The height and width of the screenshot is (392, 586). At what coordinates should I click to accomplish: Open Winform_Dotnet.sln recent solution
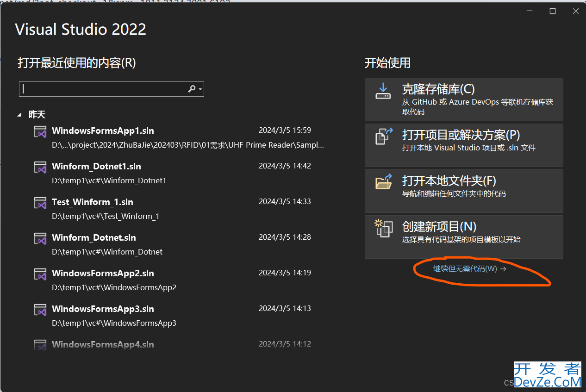click(178, 244)
